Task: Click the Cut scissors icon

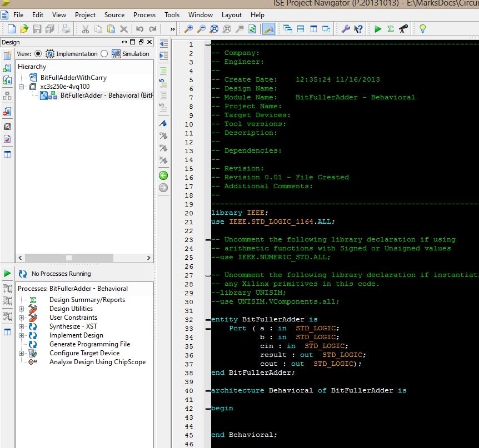Action: 85,29
